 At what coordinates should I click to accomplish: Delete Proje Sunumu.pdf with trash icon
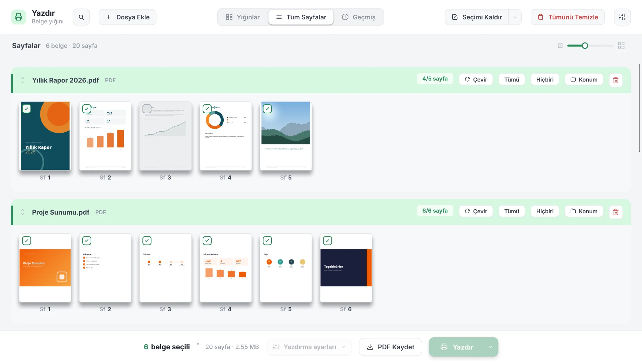(616, 212)
